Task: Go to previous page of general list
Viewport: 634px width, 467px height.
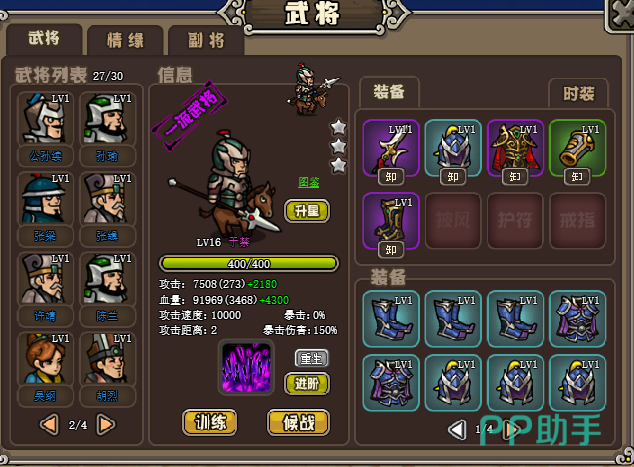Action: (49, 425)
